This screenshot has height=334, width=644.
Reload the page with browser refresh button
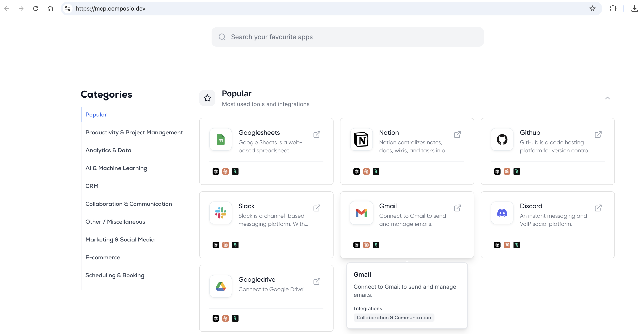coord(36,9)
